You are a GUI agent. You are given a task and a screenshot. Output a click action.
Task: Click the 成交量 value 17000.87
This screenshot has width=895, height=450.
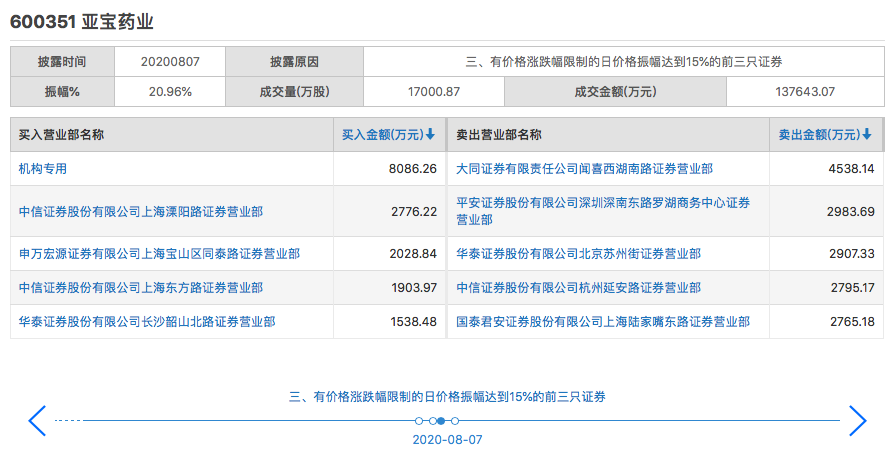click(434, 91)
